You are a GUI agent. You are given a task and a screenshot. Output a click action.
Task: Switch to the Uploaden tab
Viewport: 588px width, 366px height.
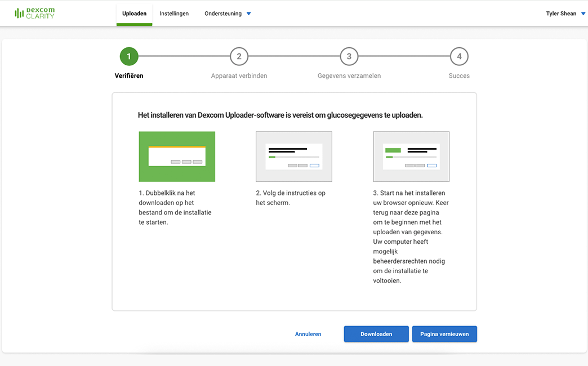134,13
